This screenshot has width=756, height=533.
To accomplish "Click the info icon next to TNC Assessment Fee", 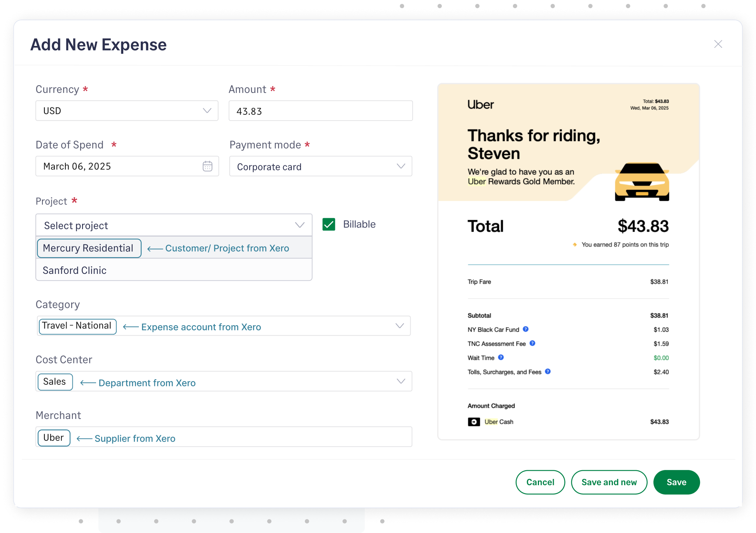I will tap(533, 344).
